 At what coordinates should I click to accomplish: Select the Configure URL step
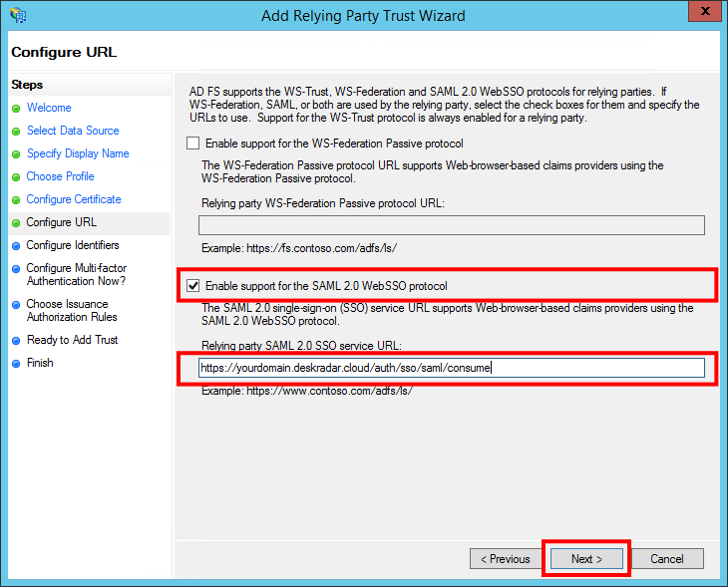click(61, 222)
